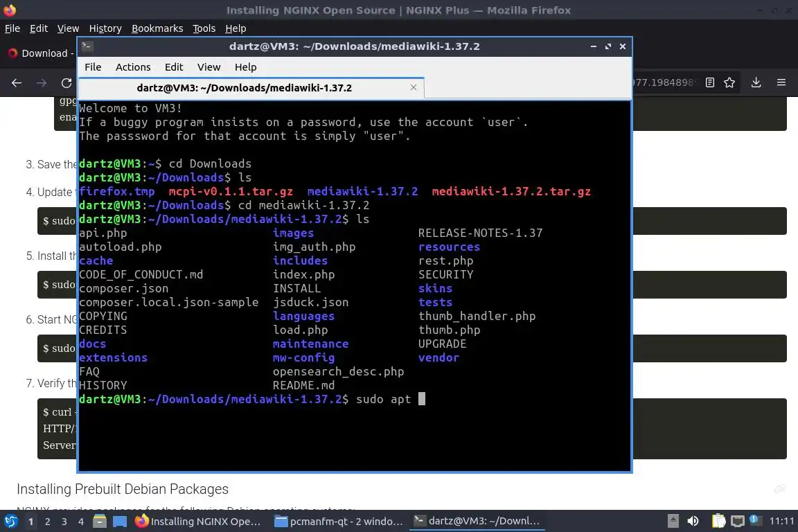Click 'README.md' in terminal listing

click(304, 385)
